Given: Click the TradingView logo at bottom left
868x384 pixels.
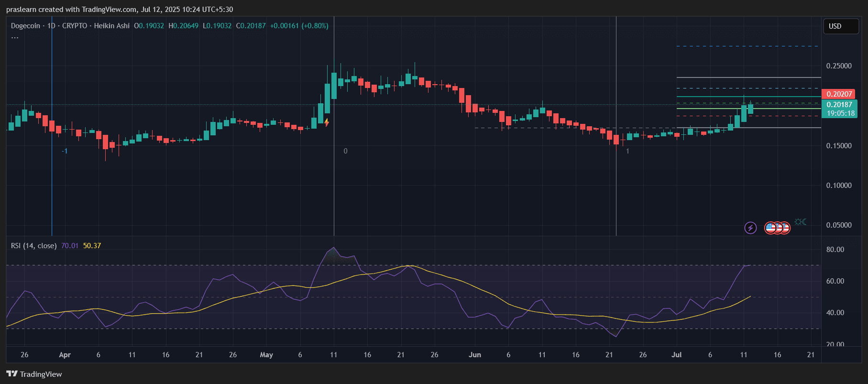Looking at the screenshot, I should coord(34,374).
